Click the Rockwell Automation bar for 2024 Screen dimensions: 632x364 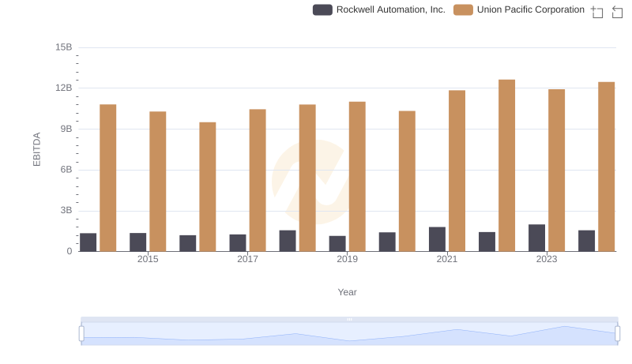586,241
